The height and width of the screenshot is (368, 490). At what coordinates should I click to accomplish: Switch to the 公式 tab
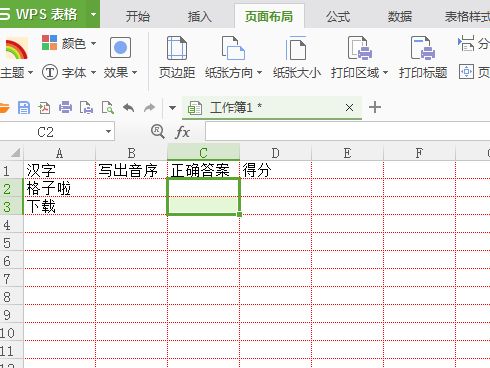338,16
